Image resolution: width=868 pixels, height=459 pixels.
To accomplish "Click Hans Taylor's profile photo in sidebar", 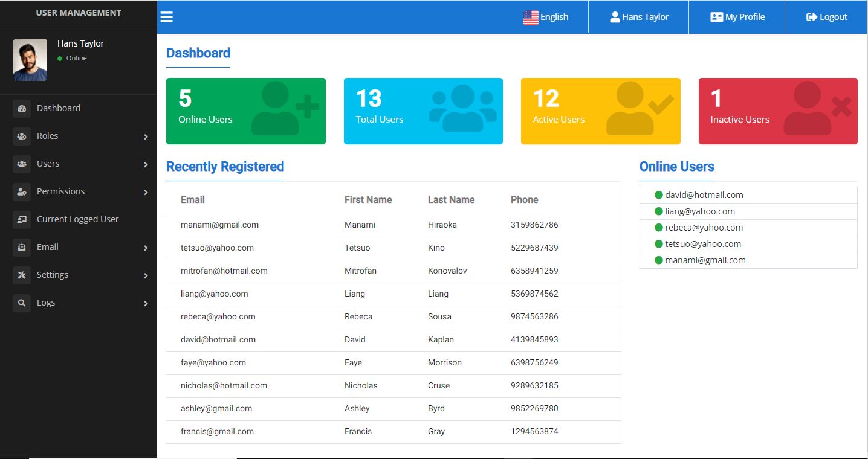I will [30, 60].
